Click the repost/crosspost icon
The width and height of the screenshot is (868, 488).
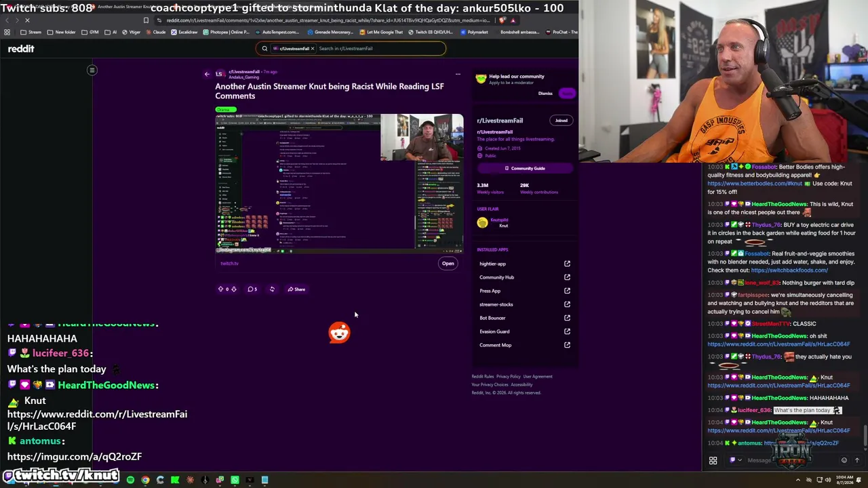pyautogui.click(x=272, y=289)
